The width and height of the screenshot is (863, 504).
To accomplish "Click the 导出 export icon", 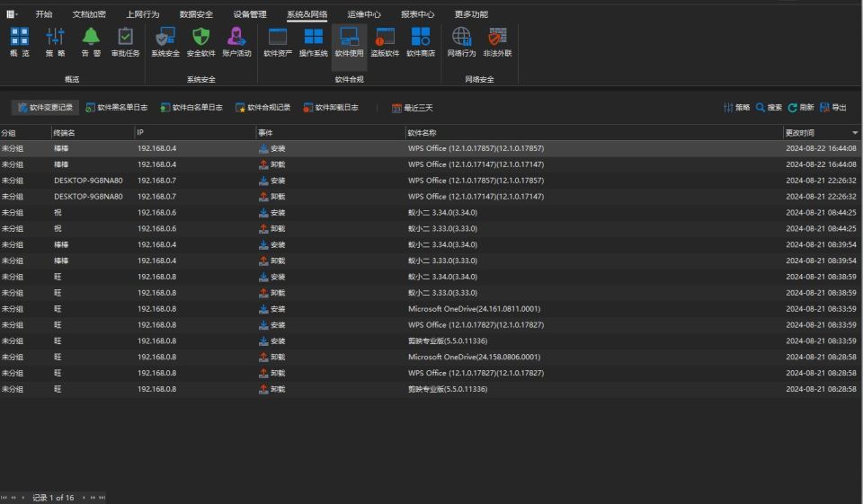I will click(x=824, y=108).
